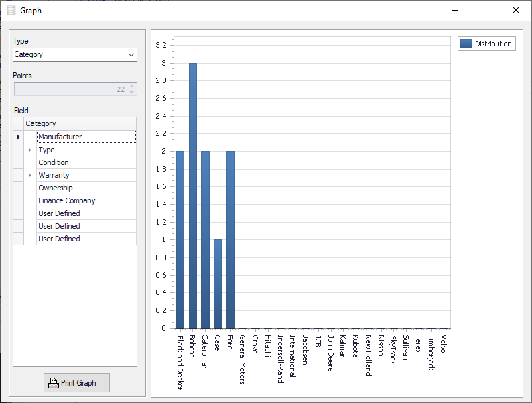
Task: Close the Graph window
Action: tap(516, 11)
